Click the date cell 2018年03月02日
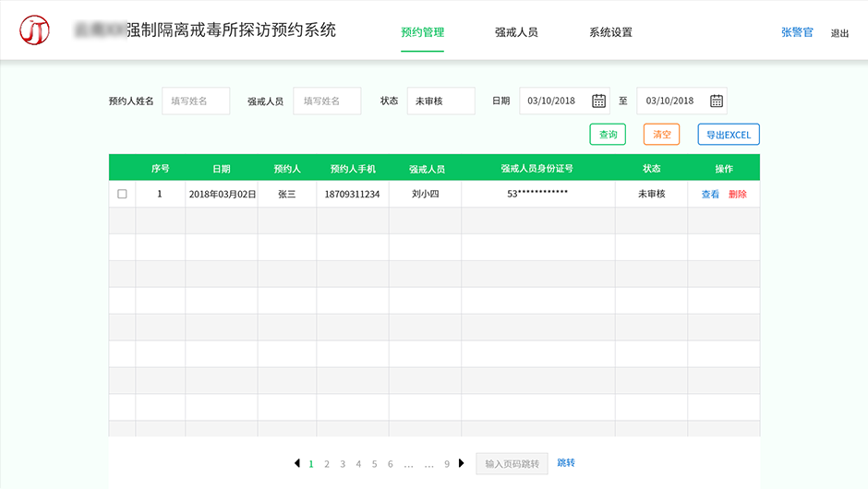This screenshot has width=868, height=489. [x=222, y=194]
